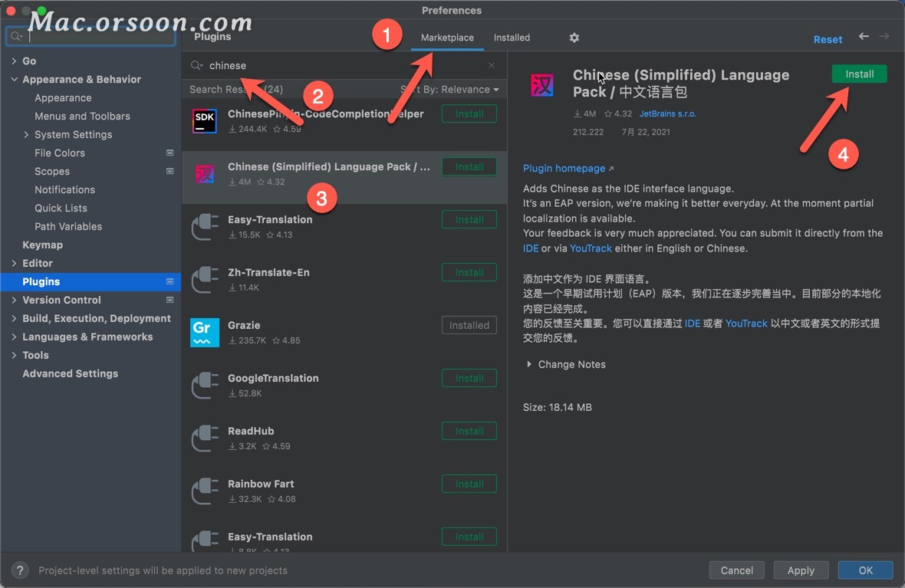Open Path Variables settings
Screen dimensions: 905x588
click(x=68, y=227)
